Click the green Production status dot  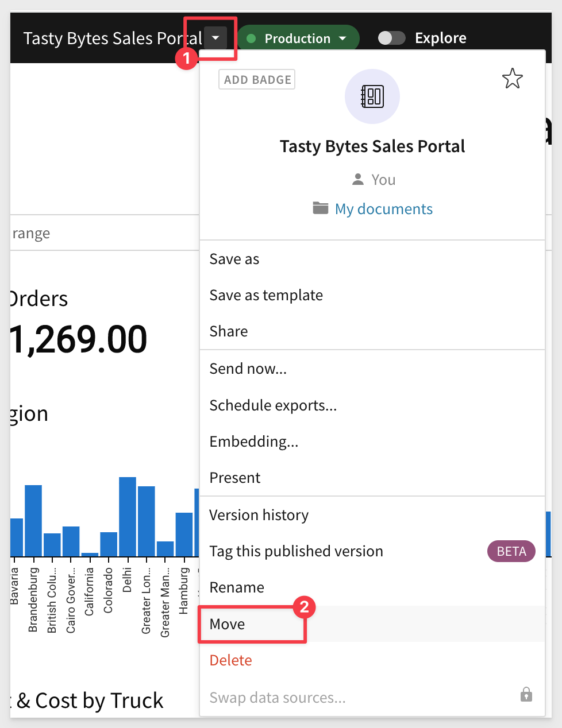[251, 38]
